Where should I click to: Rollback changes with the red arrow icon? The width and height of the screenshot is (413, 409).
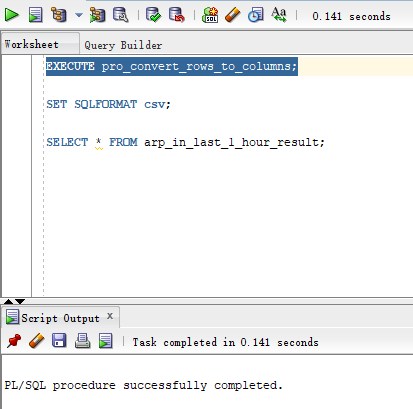click(177, 15)
